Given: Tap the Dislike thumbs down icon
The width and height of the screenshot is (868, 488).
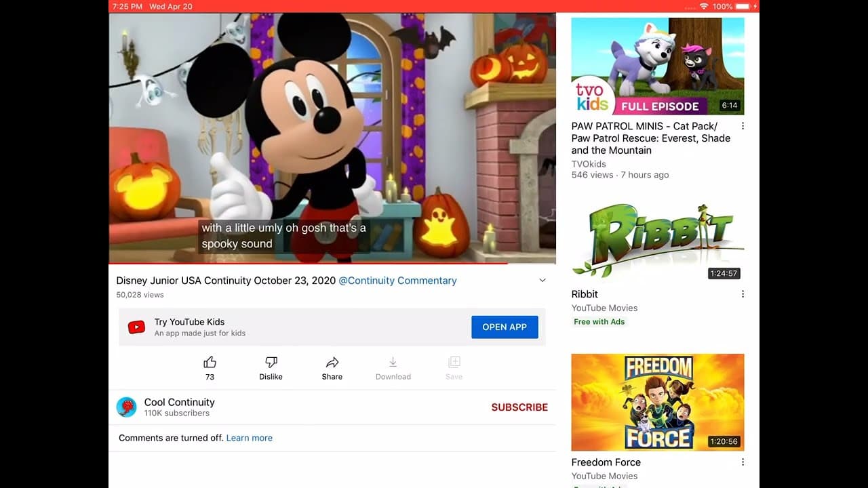Looking at the screenshot, I should pos(271,363).
